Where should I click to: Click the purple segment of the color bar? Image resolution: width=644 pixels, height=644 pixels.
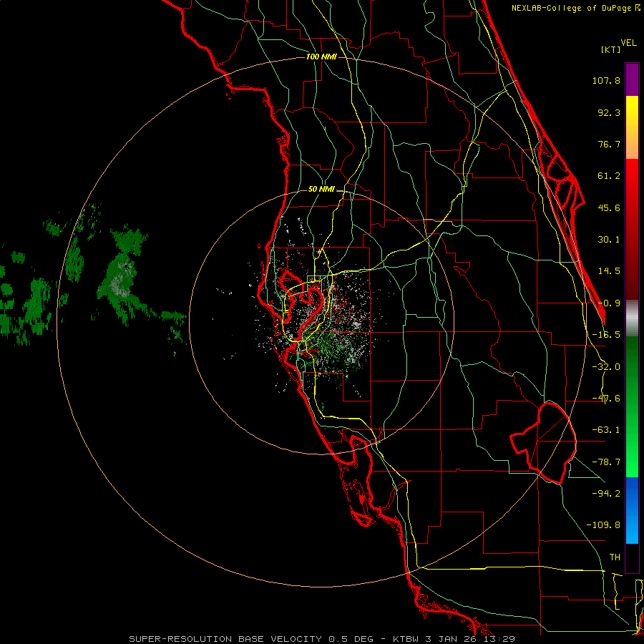tap(632, 80)
